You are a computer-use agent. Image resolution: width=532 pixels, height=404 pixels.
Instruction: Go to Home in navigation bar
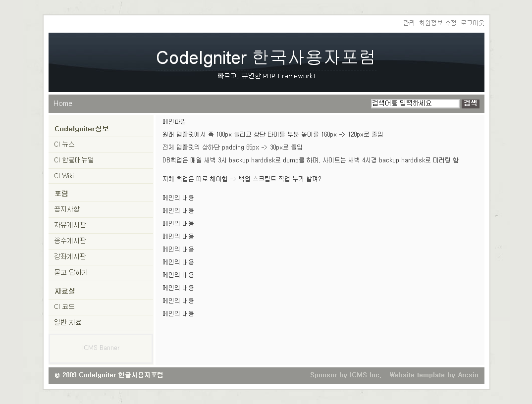63,103
